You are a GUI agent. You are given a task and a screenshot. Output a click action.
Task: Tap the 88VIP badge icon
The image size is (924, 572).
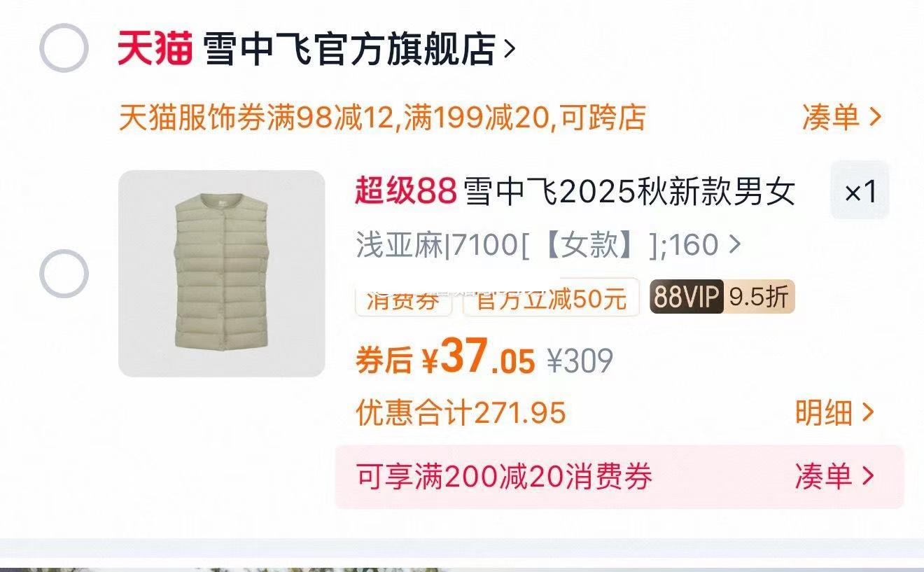[686, 298]
